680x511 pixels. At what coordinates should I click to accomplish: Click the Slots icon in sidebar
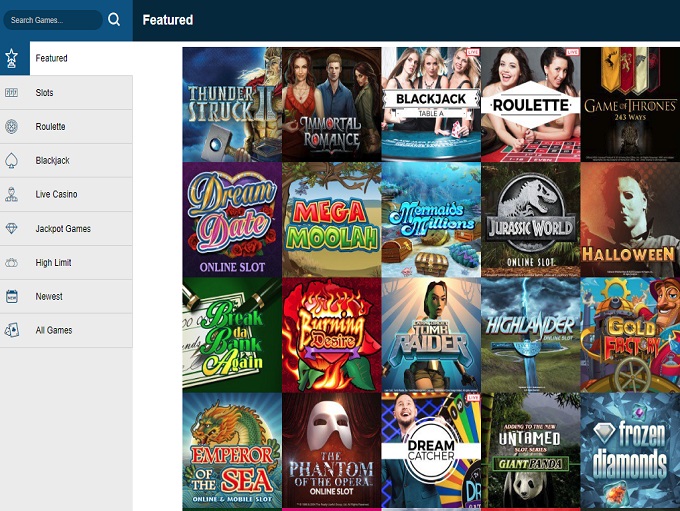[x=11, y=93]
